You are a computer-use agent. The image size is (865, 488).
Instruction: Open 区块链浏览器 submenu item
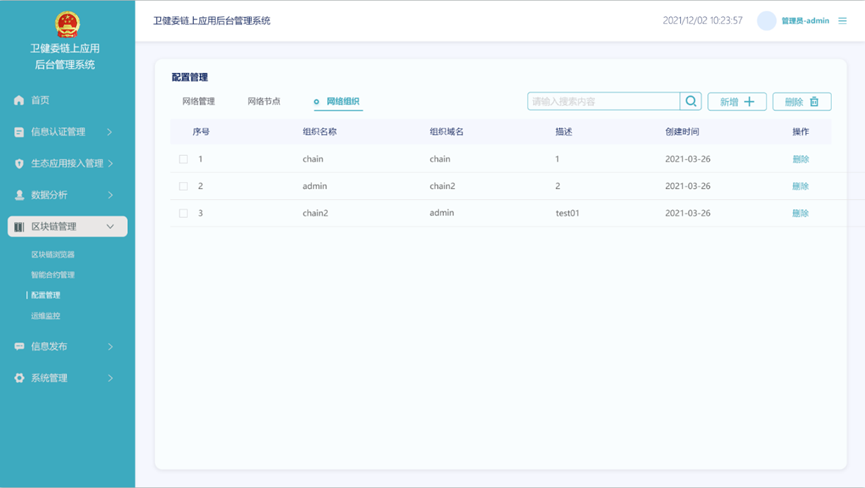(53, 254)
